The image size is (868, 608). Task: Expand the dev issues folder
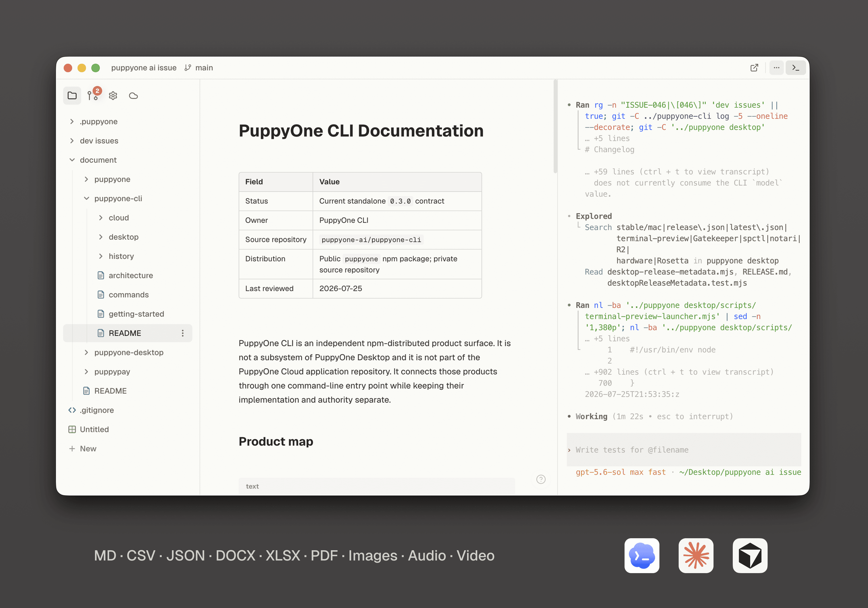72,141
